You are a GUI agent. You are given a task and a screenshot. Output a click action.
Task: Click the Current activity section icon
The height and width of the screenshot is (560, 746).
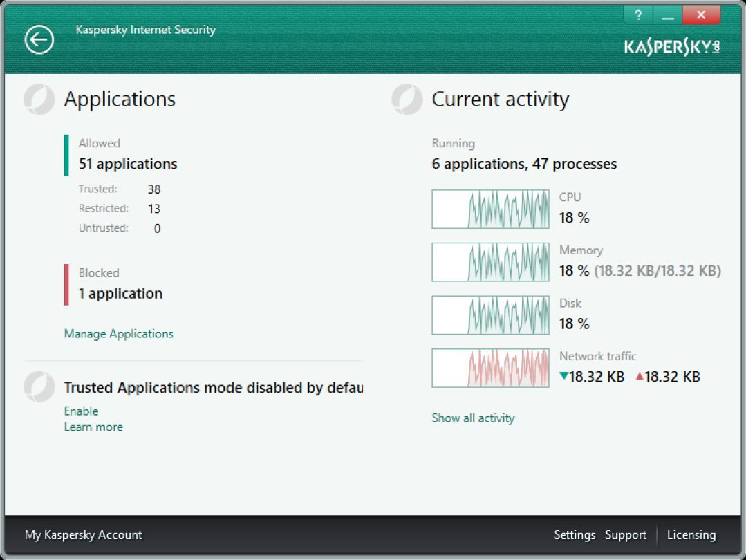coord(407,100)
